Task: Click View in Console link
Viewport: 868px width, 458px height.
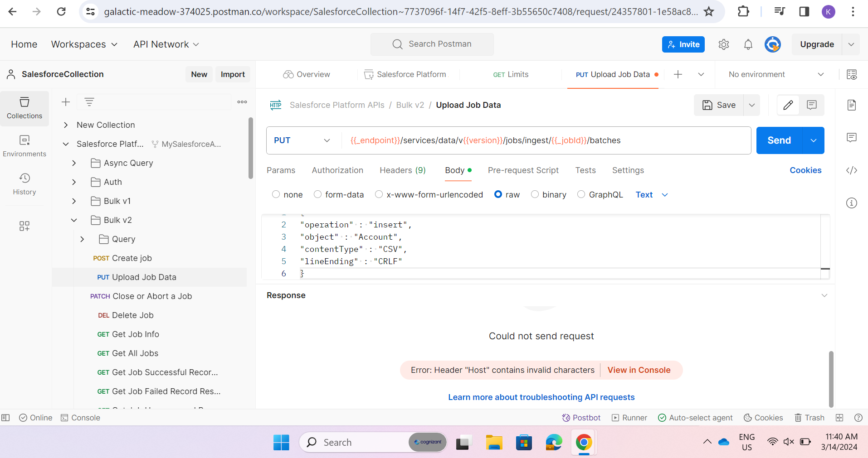Action: (x=639, y=370)
